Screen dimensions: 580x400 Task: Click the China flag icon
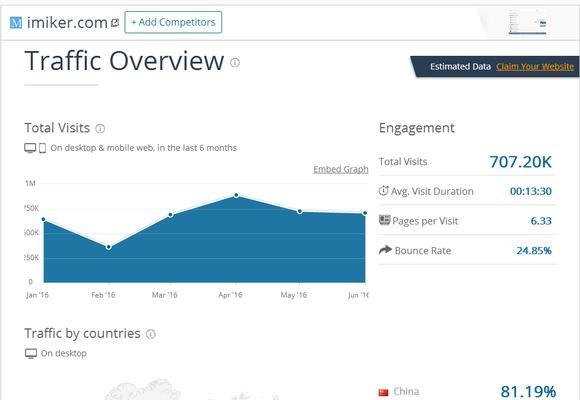click(384, 392)
